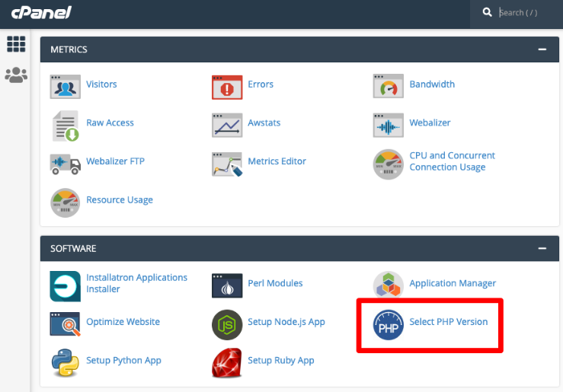Open the Visitors metrics icon
Viewport: 563px width, 392px height.
coord(65,87)
